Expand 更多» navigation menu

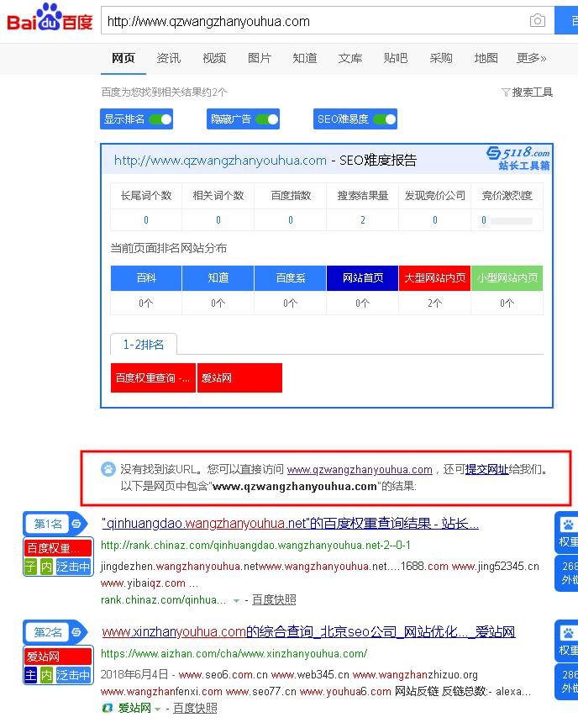click(x=532, y=58)
